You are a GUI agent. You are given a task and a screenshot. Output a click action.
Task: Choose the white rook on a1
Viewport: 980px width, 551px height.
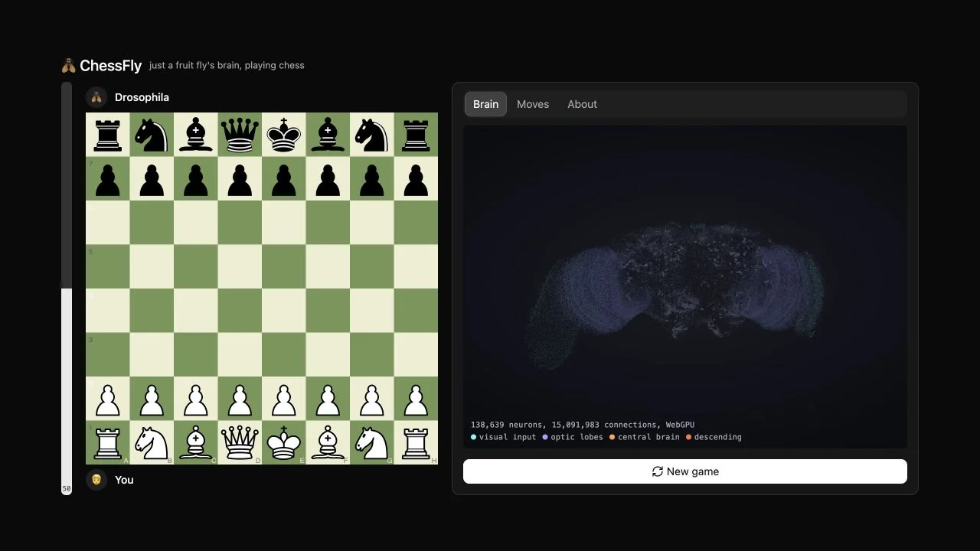coord(108,442)
